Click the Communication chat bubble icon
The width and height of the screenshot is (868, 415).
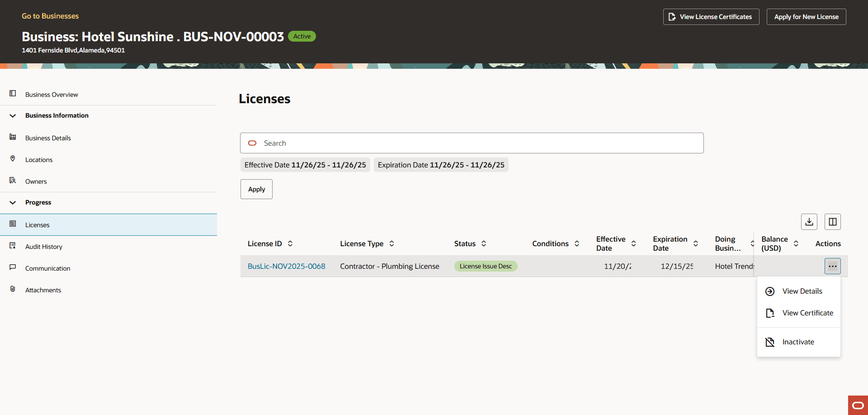pos(12,268)
